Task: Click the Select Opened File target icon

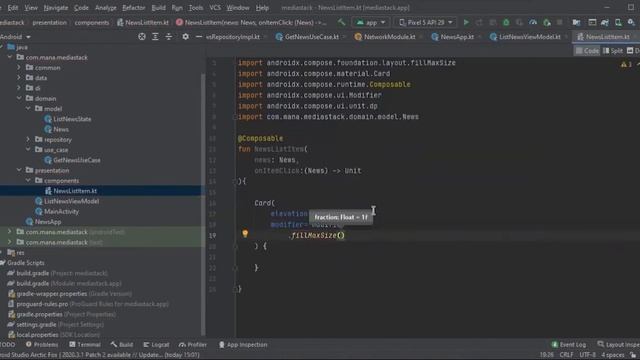Action: tap(142, 37)
